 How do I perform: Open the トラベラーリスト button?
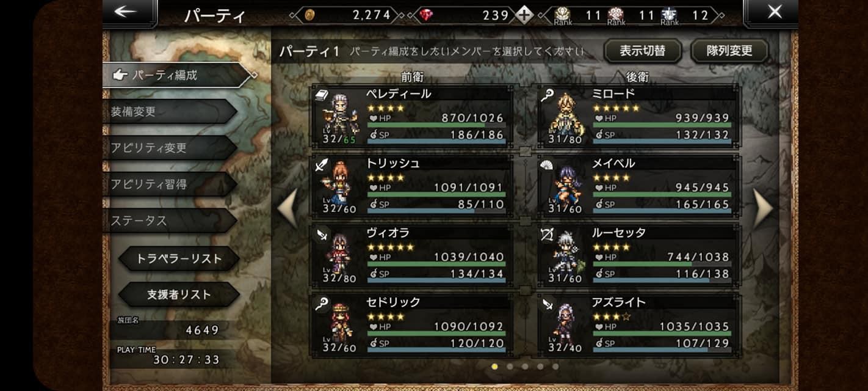179,258
